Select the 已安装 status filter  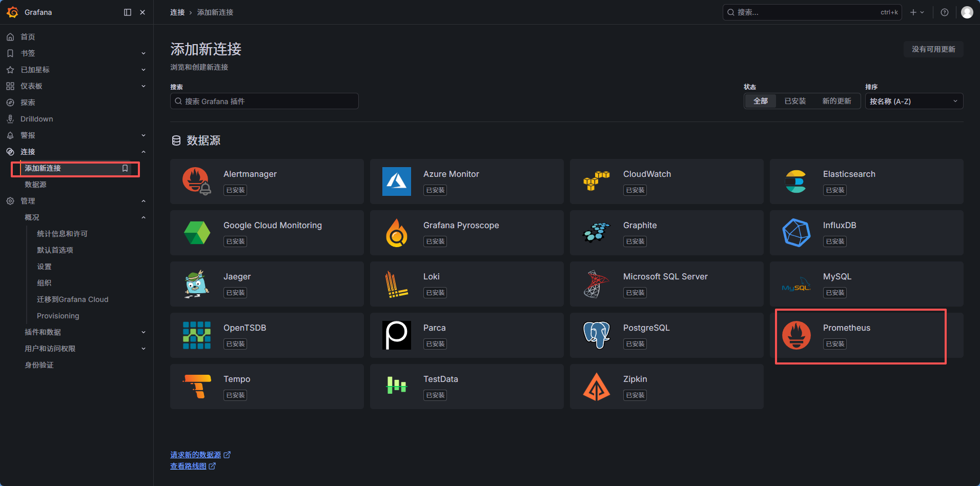(795, 101)
